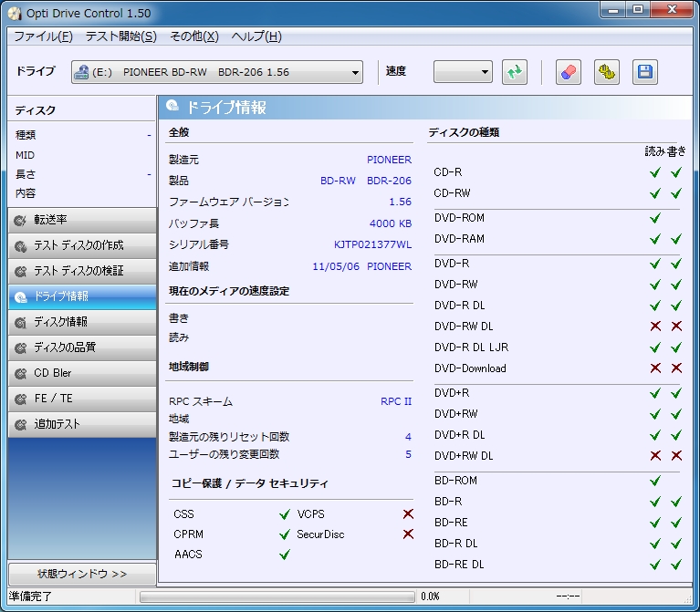The image size is (700, 612).
Task: Select ディスクの品質 sidebar item
Action: click(x=82, y=347)
